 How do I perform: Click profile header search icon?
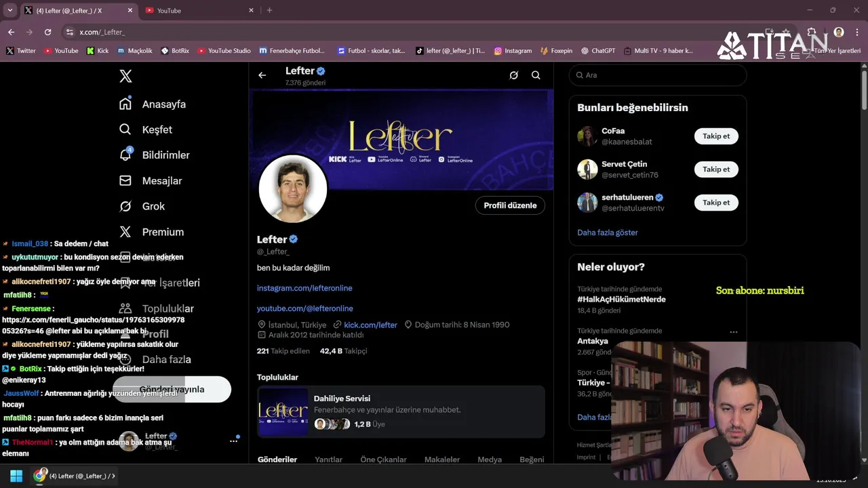point(536,75)
